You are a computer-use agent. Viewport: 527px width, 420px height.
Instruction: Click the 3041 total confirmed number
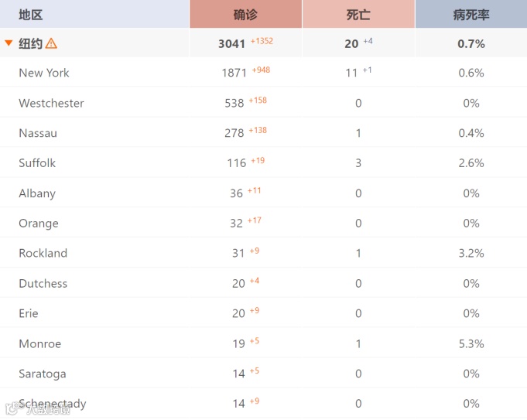click(231, 43)
